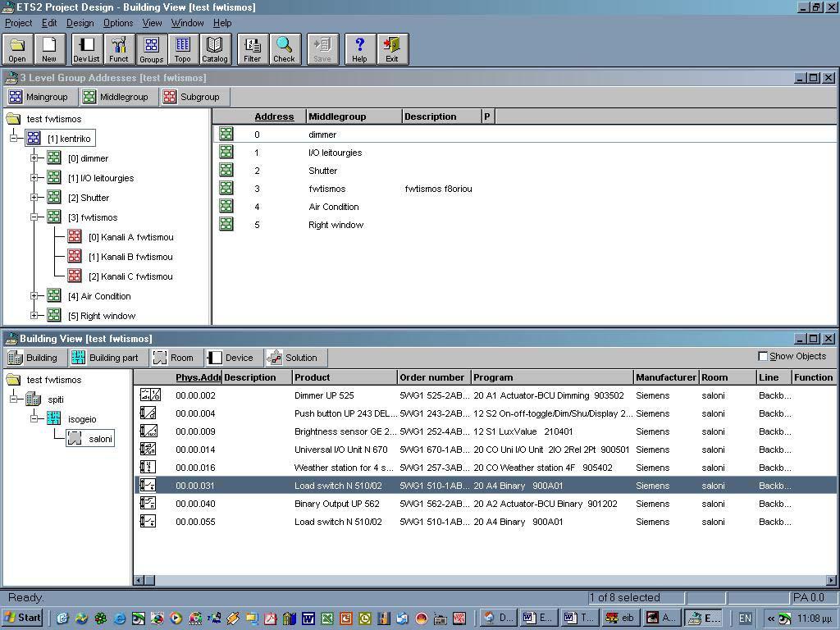Screen dimensions: 840x630
Task: Click the Filter toolbar icon
Action: click(253, 48)
